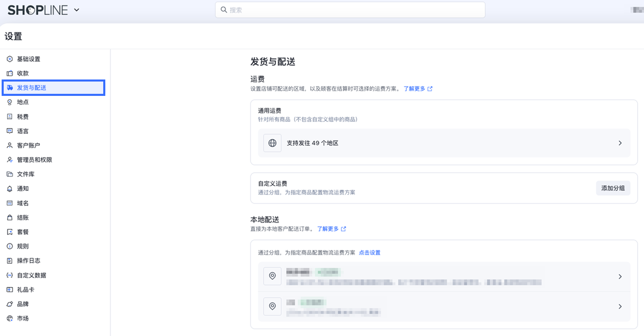644x336 pixels.
Task: Expand the second local delivery location chevron
Action: [x=620, y=306]
